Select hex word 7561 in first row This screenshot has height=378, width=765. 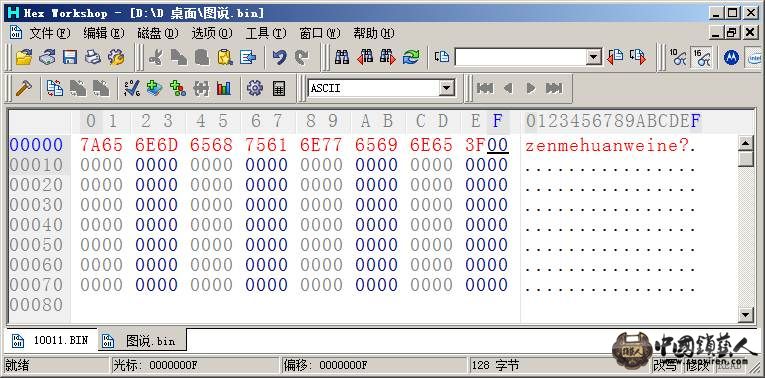click(266, 145)
